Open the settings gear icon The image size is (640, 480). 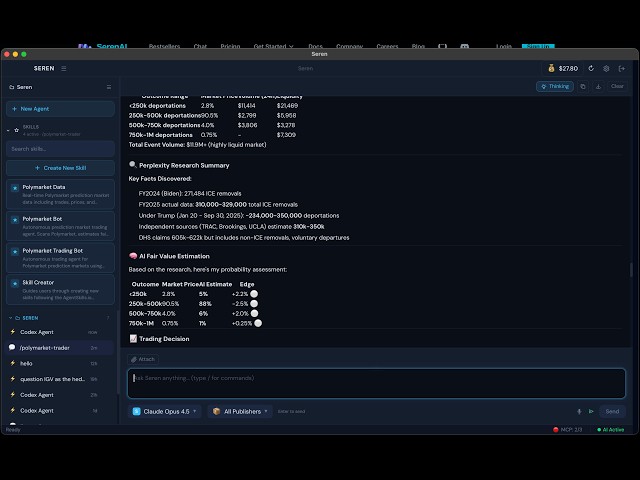click(x=606, y=69)
